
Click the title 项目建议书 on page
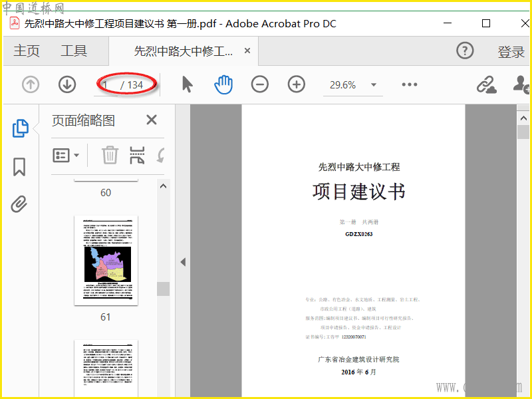tap(358, 192)
